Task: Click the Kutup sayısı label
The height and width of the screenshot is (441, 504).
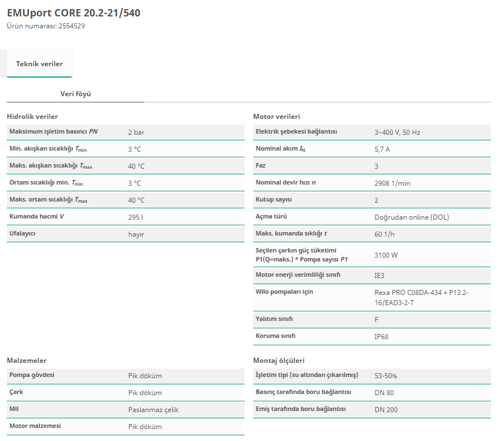Action: coord(274,199)
